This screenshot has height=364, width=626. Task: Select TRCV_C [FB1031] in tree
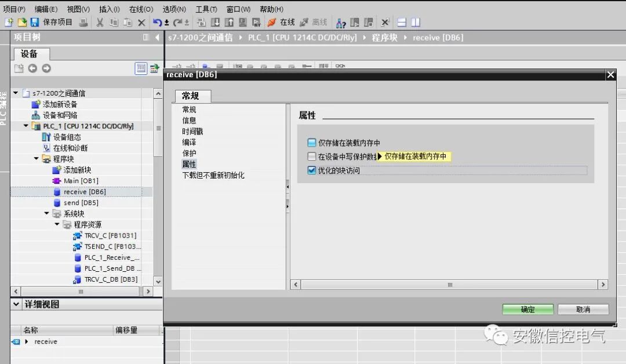click(111, 235)
